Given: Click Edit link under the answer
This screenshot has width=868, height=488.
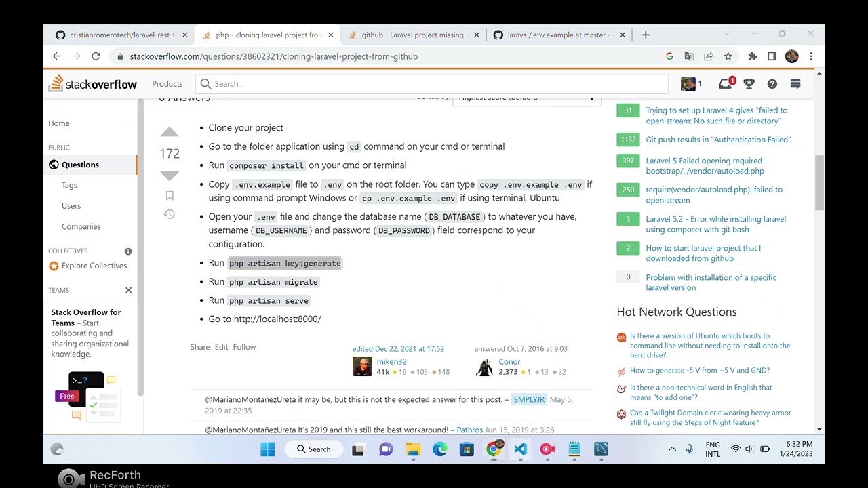Looking at the screenshot, I should click(x=222, y=347).
